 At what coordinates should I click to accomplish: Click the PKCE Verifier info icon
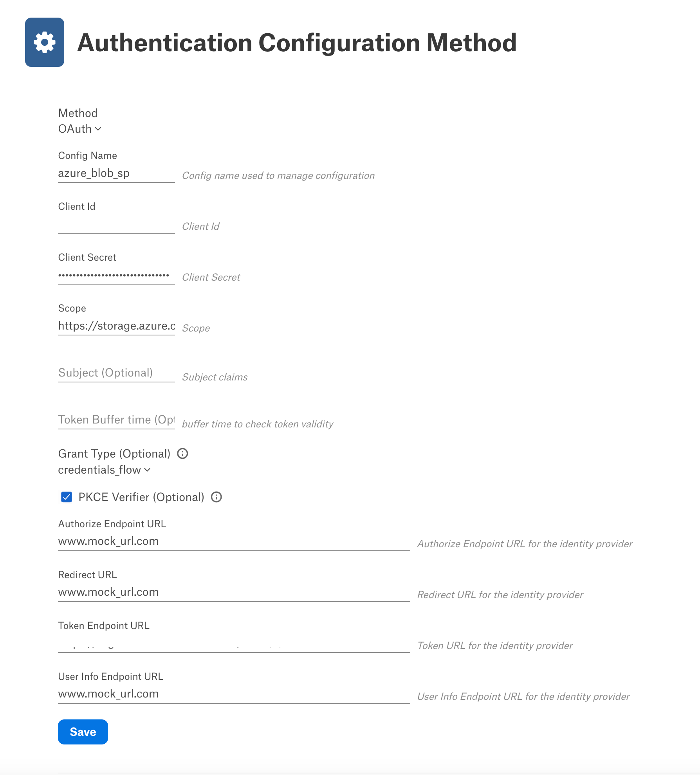[x=216, y=497]
